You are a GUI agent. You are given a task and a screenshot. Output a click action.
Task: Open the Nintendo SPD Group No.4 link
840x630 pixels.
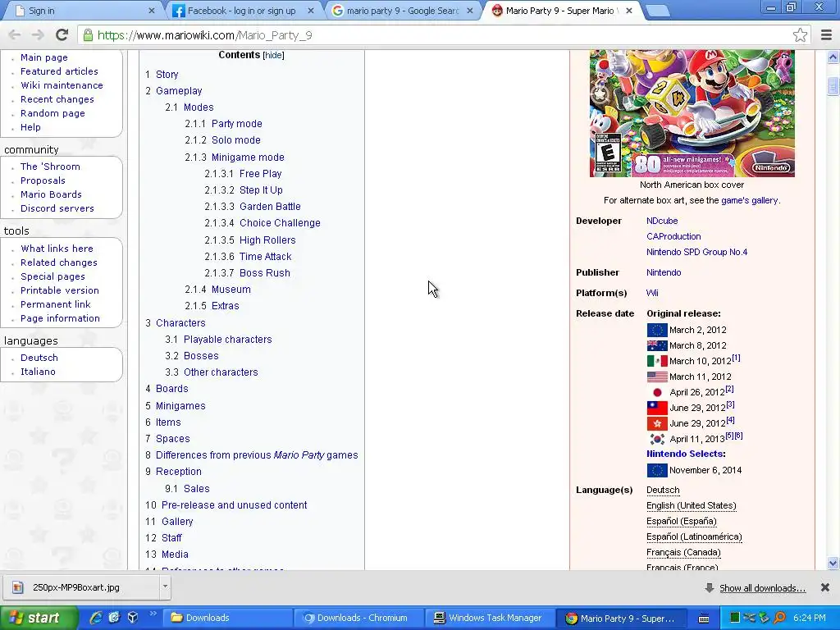pos(697,252)
